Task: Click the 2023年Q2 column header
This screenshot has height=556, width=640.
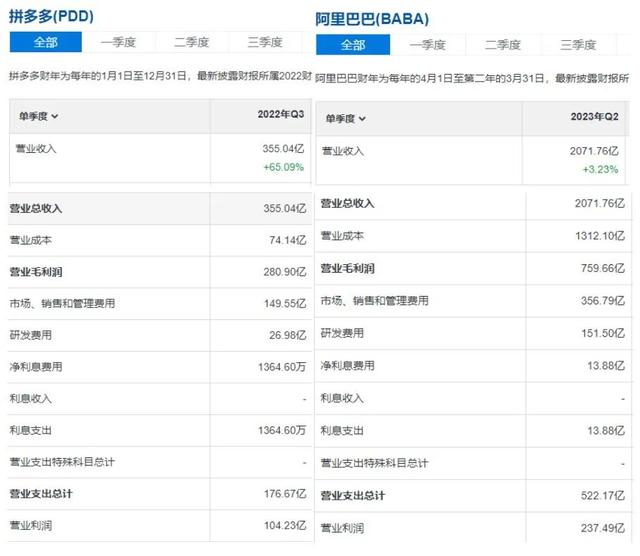Action: pyautogui.click(x=592, y=119)
